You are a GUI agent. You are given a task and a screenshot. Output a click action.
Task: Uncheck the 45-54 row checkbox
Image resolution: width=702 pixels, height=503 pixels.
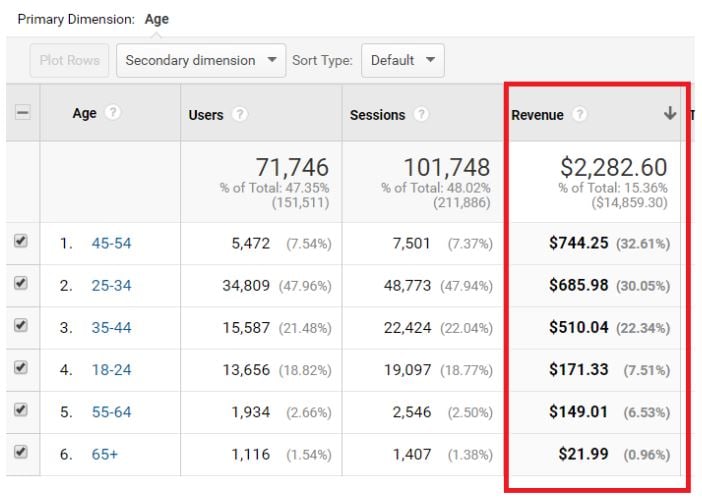click(21, 241)
